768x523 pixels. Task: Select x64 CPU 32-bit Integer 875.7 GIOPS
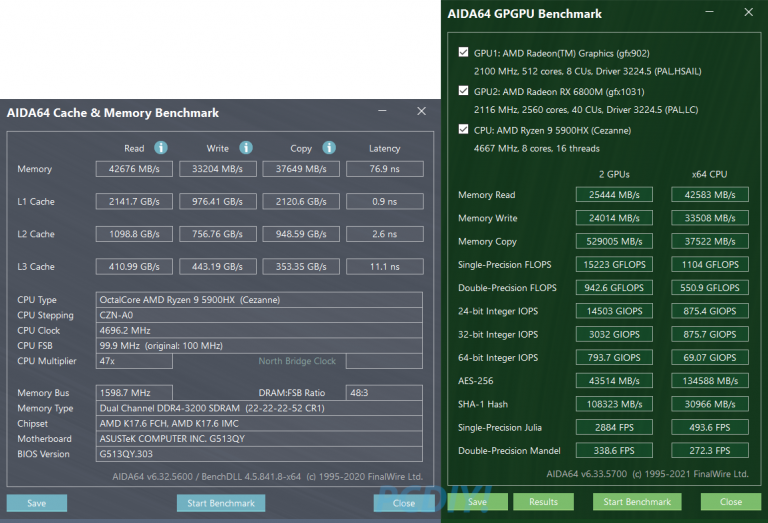710,334
